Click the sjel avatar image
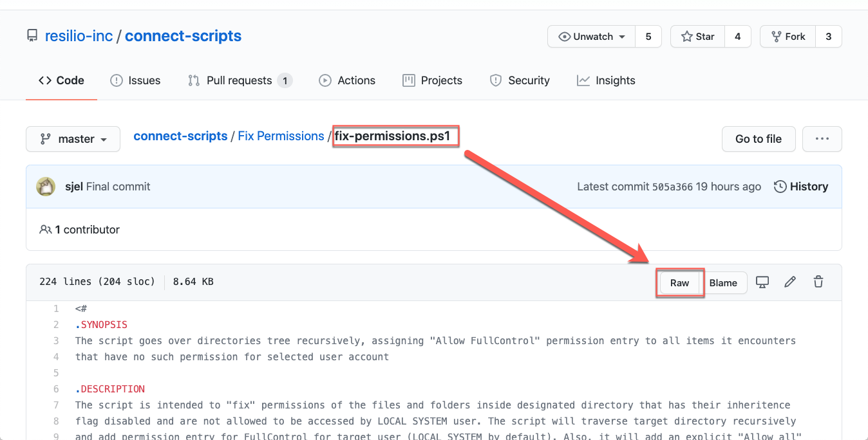The image size is (868, 440). pos(46,187)
